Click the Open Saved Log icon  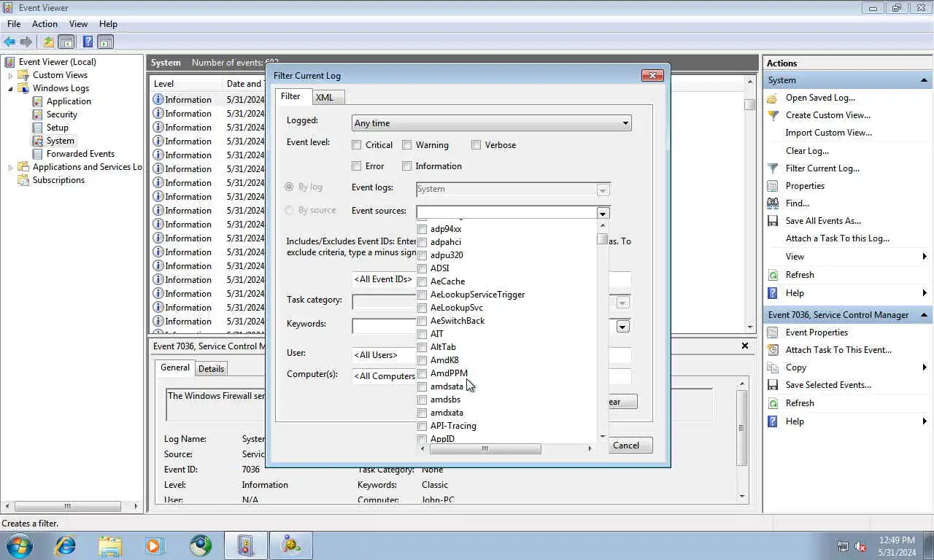click(773, 98)
